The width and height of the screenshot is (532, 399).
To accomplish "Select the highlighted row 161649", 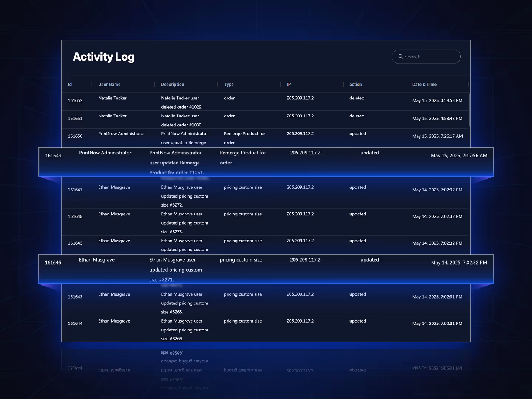I will 266,161.
